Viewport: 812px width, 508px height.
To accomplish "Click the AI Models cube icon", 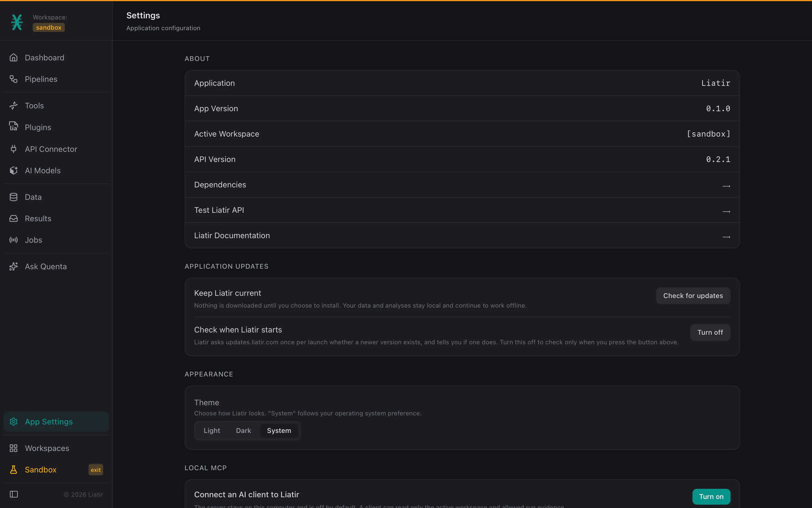I will coord(14,170).
